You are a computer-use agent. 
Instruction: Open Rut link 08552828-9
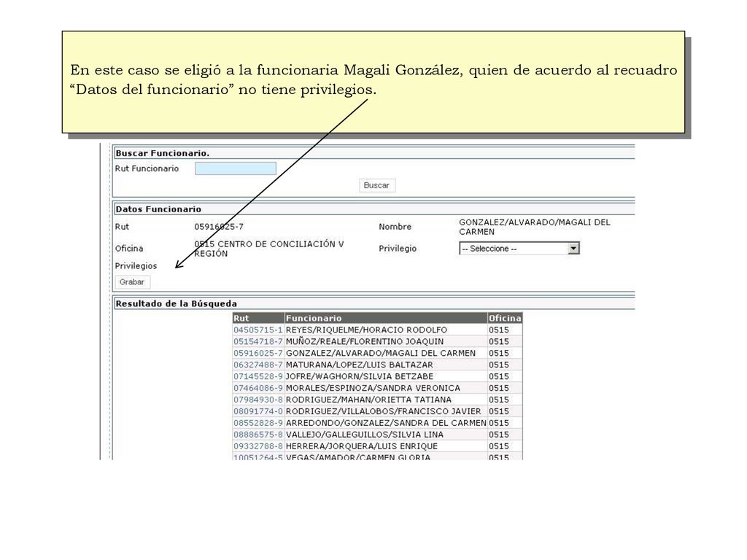(x=258, y=423)
